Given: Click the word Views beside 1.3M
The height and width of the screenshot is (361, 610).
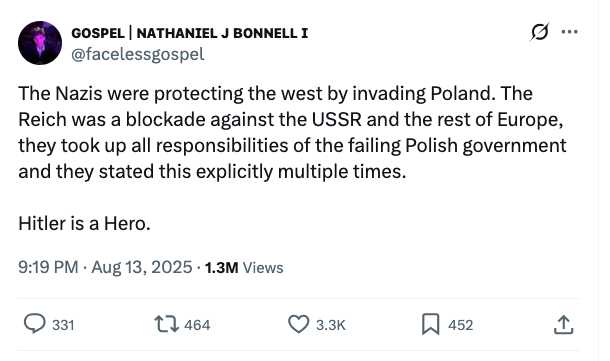Looking at the screenshot, I should [263, 268].
